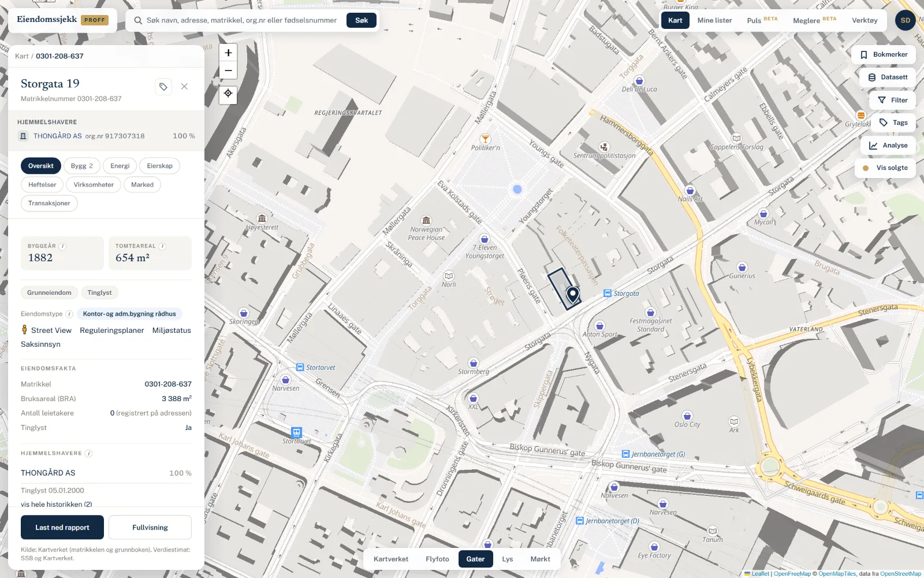Open the Analyse panel
The image size is (924, 578).
click(888, 145)
